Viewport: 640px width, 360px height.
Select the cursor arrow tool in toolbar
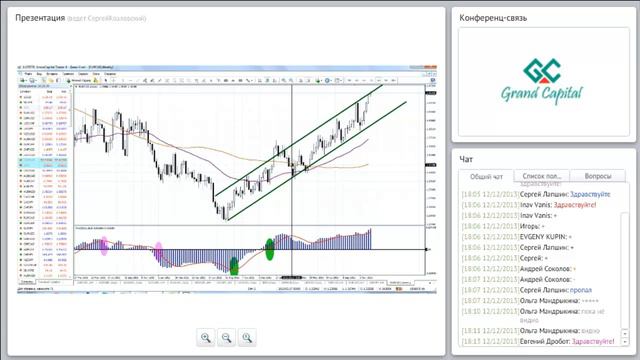pyautogui.click(x=106, y=80)
